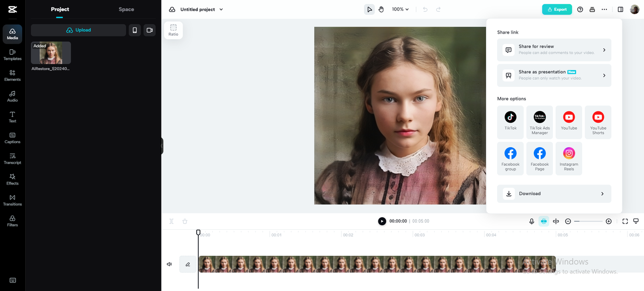
Task: Click the redo arrow
Action: 438,10
